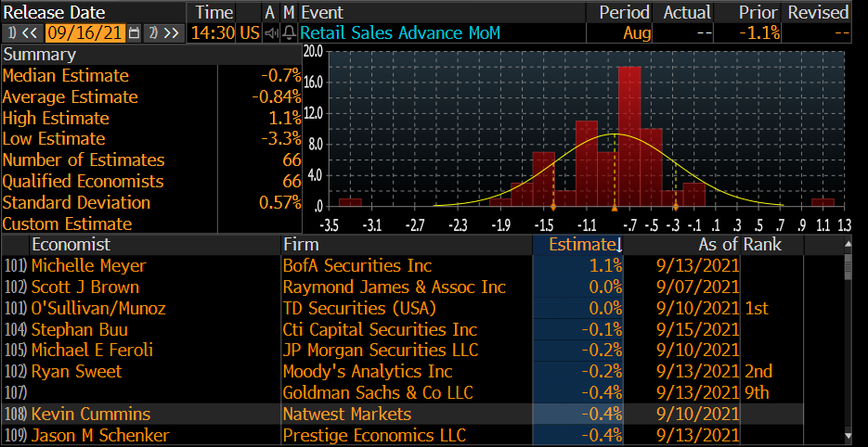Click High Estimate label
Image resolution: width=868 pixels, height=447 pixels.
coord(56,118)
